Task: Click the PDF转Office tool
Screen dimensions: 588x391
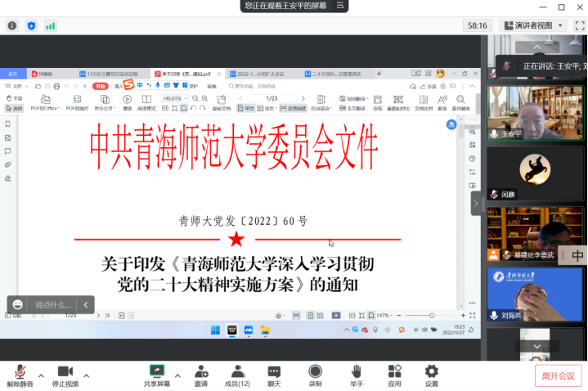Action: click(x=45, y=103)
